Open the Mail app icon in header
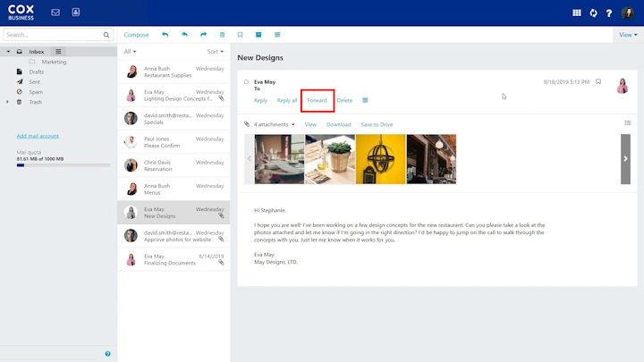 pyautogui.click(x=55, y=13)
